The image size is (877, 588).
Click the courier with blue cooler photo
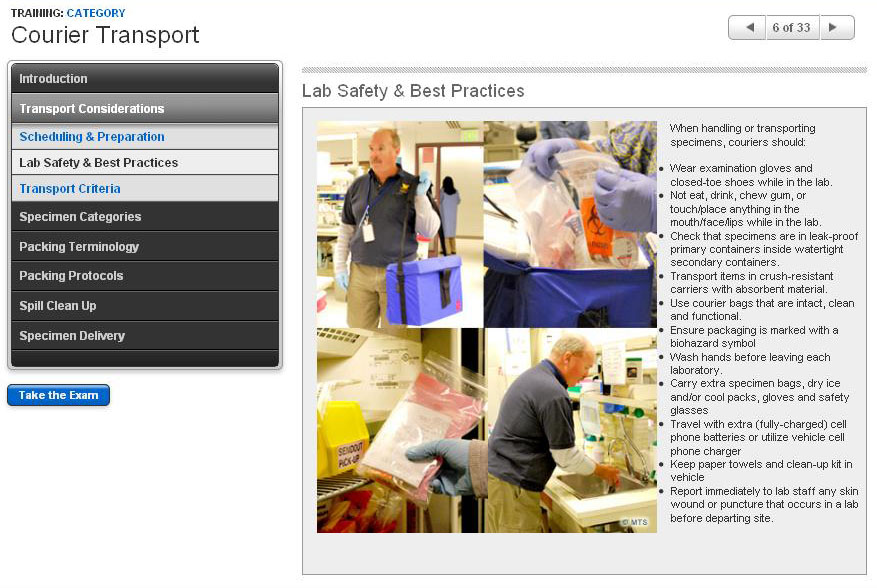400,224
